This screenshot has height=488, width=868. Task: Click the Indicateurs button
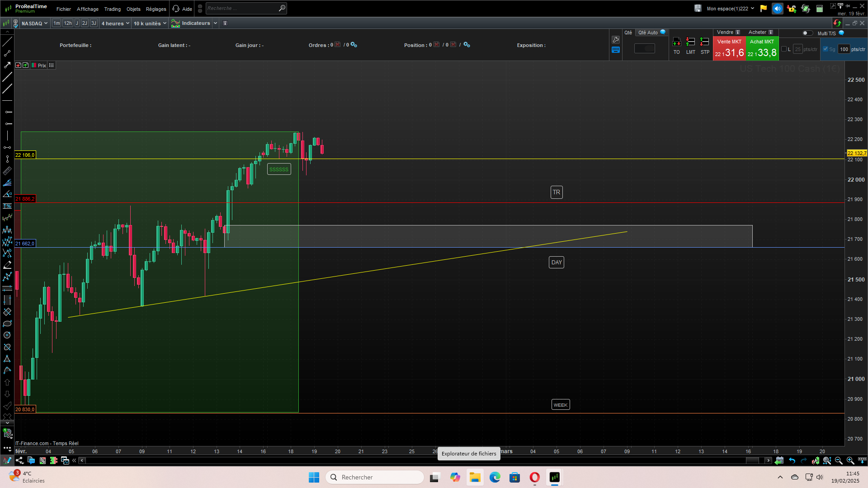tap(195, 23)
